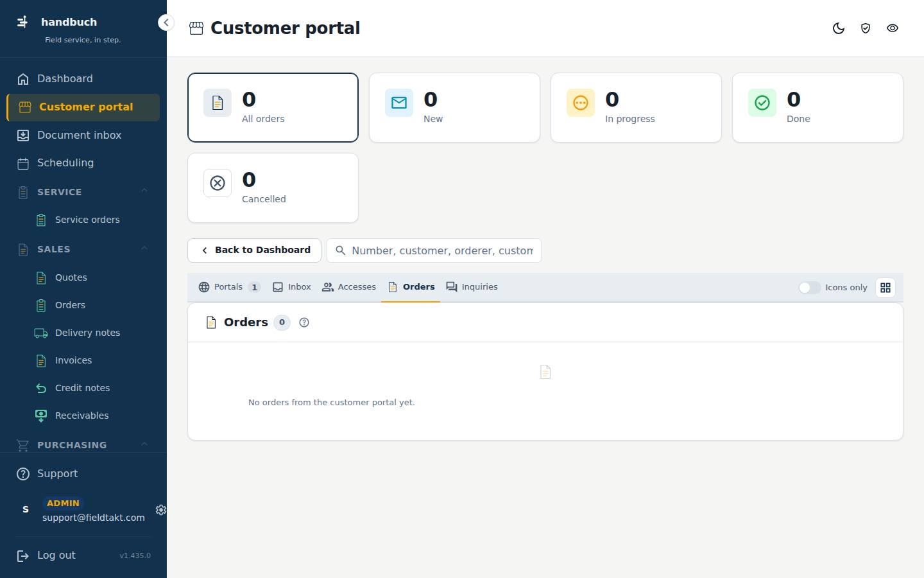Viewport: 924px width, 578px height.
Task: Click the shield check icon in header
Action: (866, 28)
